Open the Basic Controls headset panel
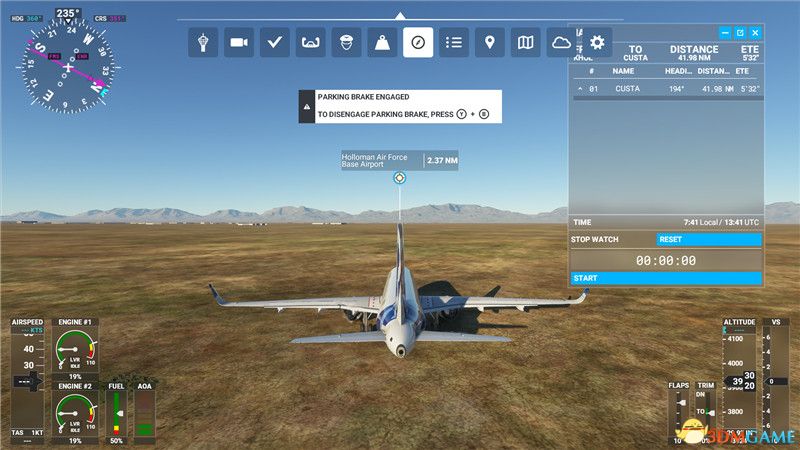The height and width of the screenshot is (450, 800). click(x=311, y=42)
